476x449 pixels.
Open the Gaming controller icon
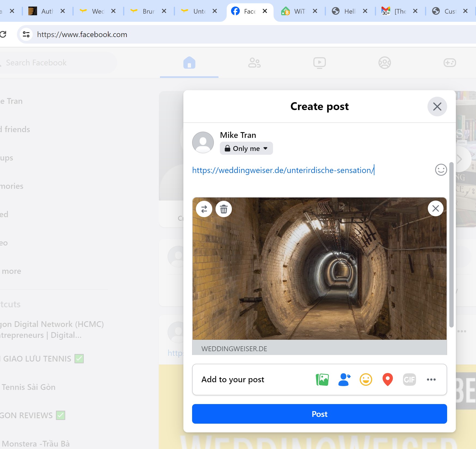point(450,63)
